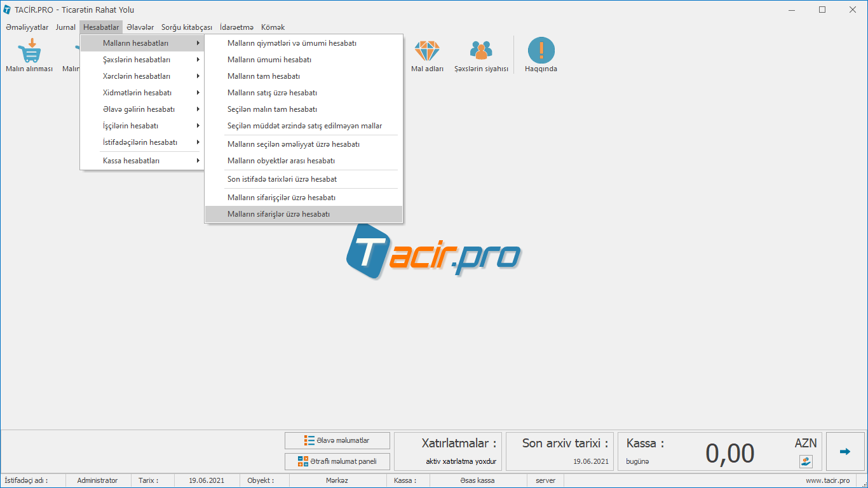Click the Xatırlatmalar reminders panel
868x488 pixels.
point(449,452)
